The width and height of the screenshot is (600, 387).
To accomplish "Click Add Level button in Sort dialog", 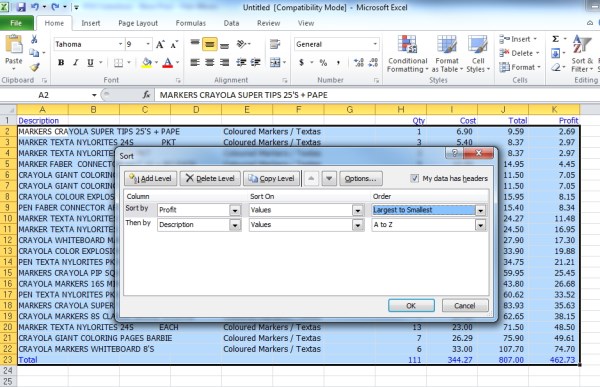I will pyautogui.click(x=151, y=178).
